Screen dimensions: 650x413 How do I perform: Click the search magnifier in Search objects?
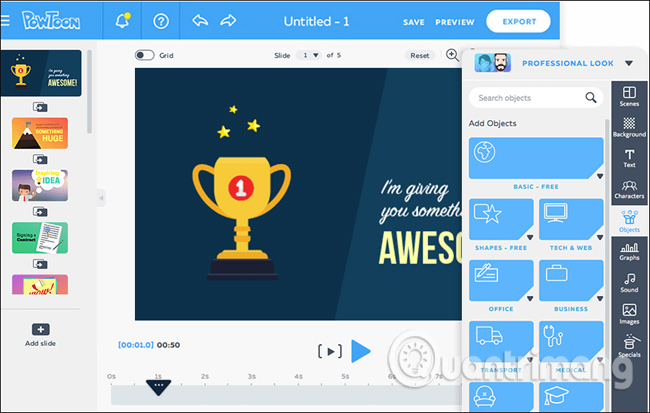(591, 98)
